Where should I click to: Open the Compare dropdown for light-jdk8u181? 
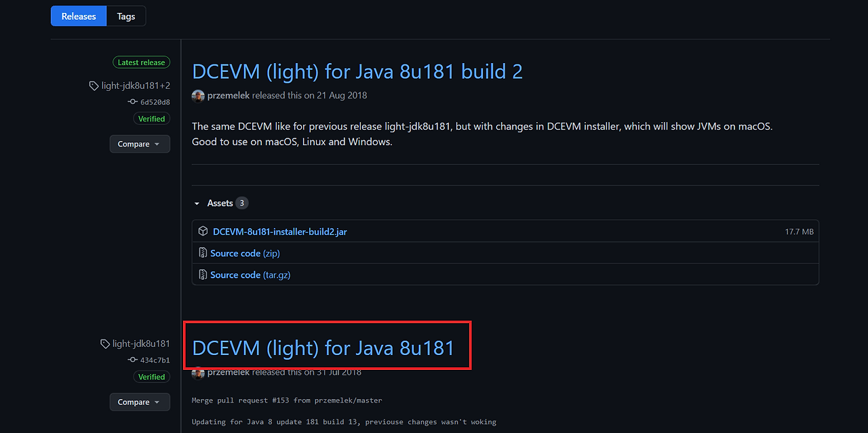pos(140,401)
